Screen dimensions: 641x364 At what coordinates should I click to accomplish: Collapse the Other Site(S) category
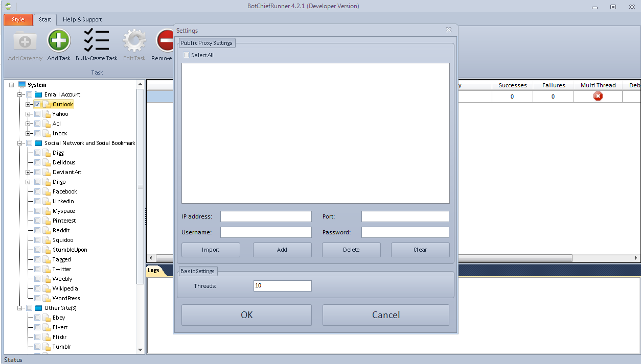(x=20, y=308)
